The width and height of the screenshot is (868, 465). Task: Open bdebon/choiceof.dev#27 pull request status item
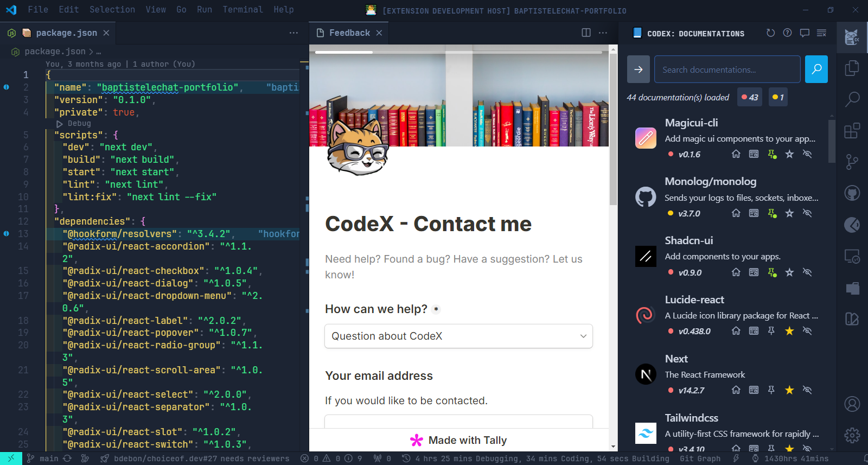click(x=195, y=458)
